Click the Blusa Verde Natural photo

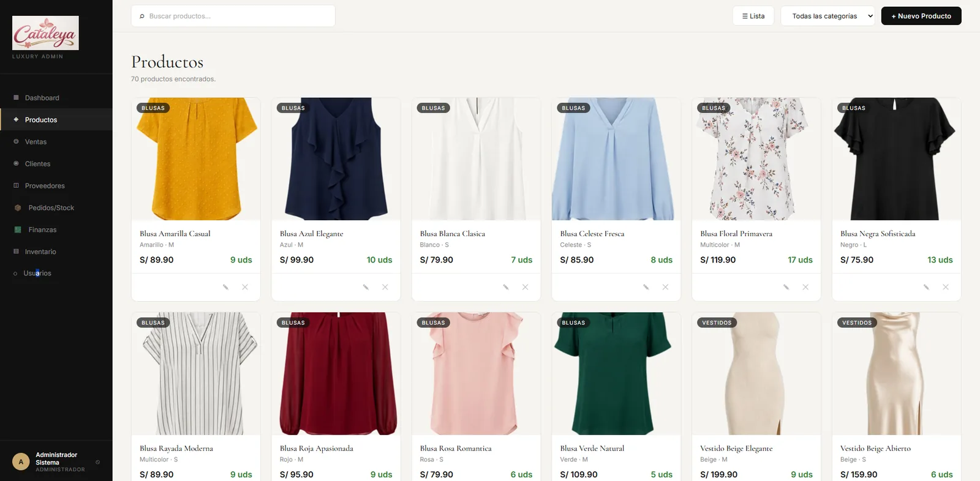pos(616,374)
